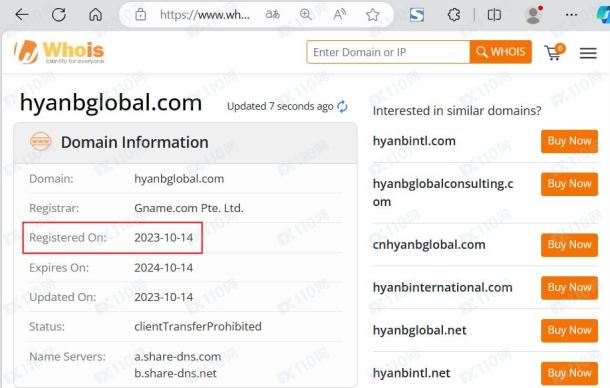
Task: Open the browser profile avatar
Action: 534,15
